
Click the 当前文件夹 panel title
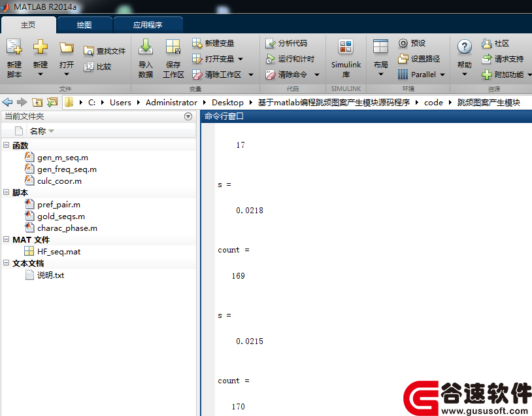click(24, 116)
